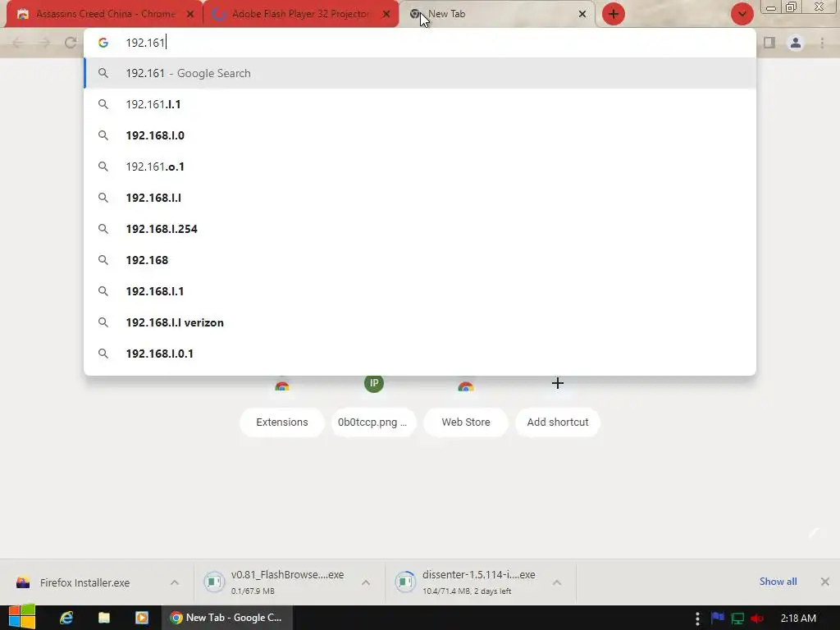Close the downloads bar
Screen dimensions: 840x630
point(825,582)
